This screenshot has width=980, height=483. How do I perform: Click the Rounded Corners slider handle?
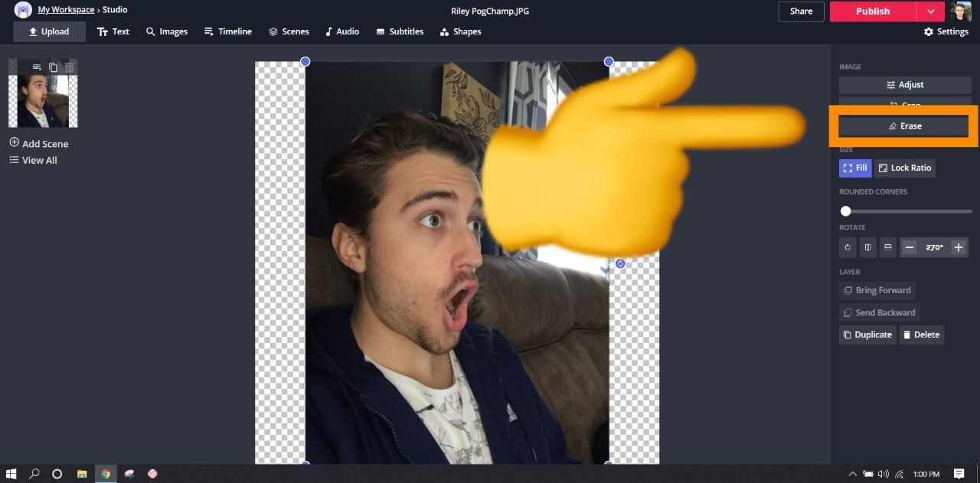pos(846,211)
